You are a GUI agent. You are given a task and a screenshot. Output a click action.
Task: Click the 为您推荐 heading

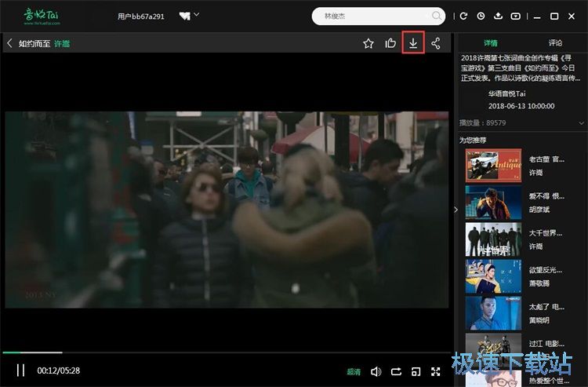click(473, 140)
